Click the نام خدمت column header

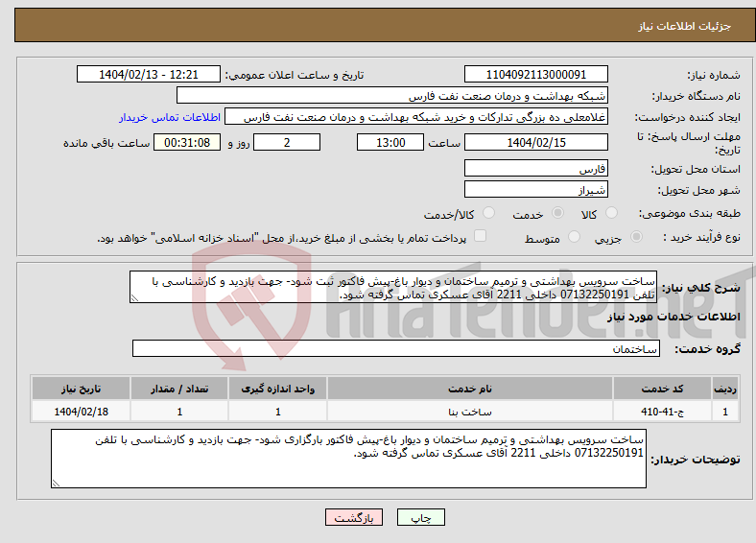(470, 389)
